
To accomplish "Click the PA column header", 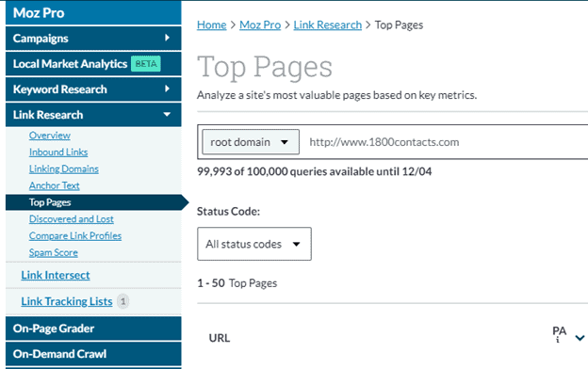I will click(x=559, y=330).
